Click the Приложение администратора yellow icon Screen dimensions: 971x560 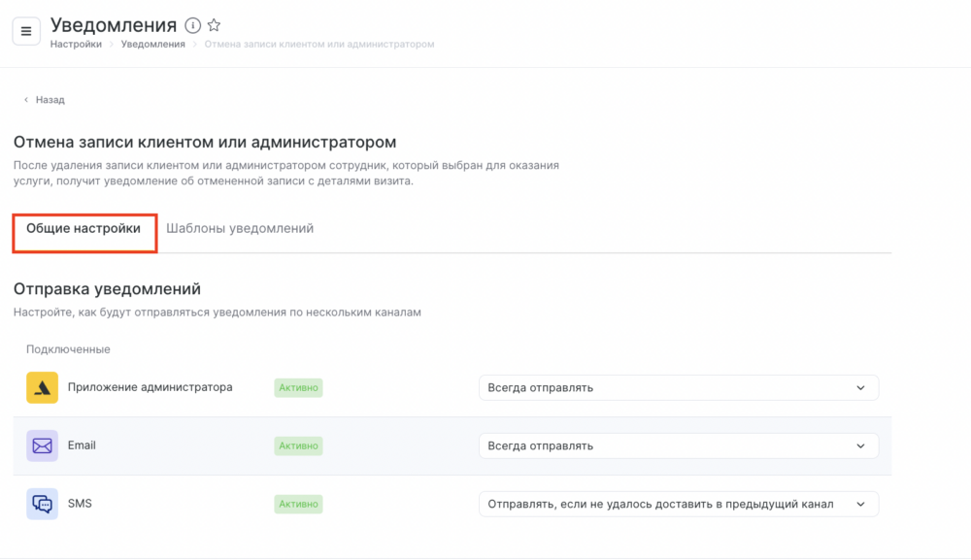[x=42, y=388]
